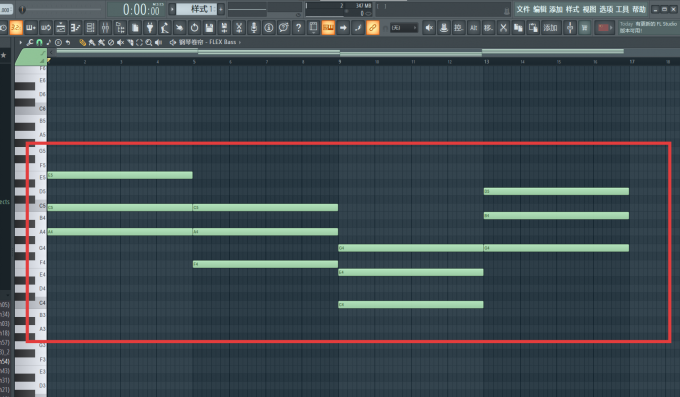Expand arrow after FLEX Bass title
The height and width of the screenshot is (397, 680).
coord(240,42)
